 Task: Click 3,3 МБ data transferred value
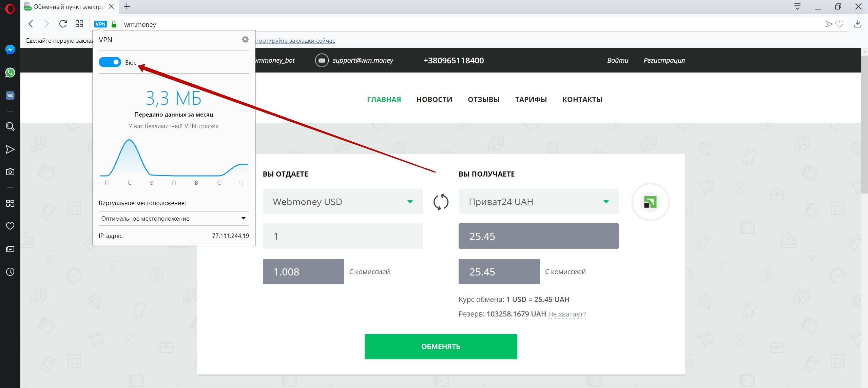[x=174, y=98]
